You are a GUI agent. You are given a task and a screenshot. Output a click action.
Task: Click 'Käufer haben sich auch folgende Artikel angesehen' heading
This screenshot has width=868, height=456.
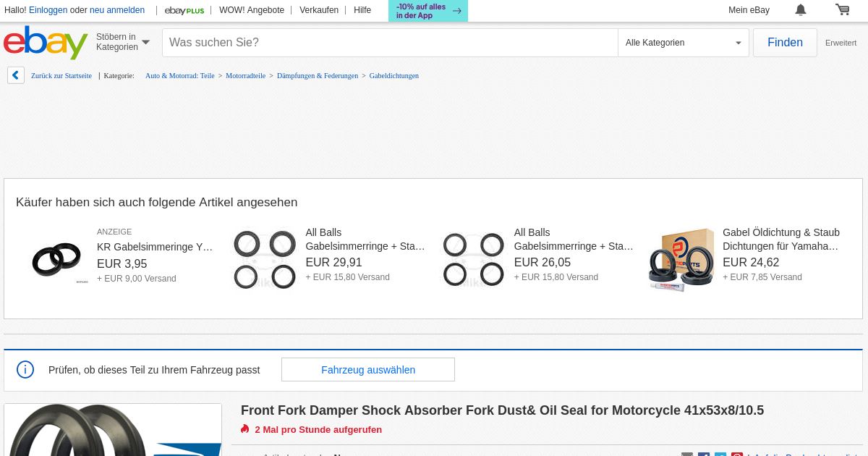tap(156, 203)
